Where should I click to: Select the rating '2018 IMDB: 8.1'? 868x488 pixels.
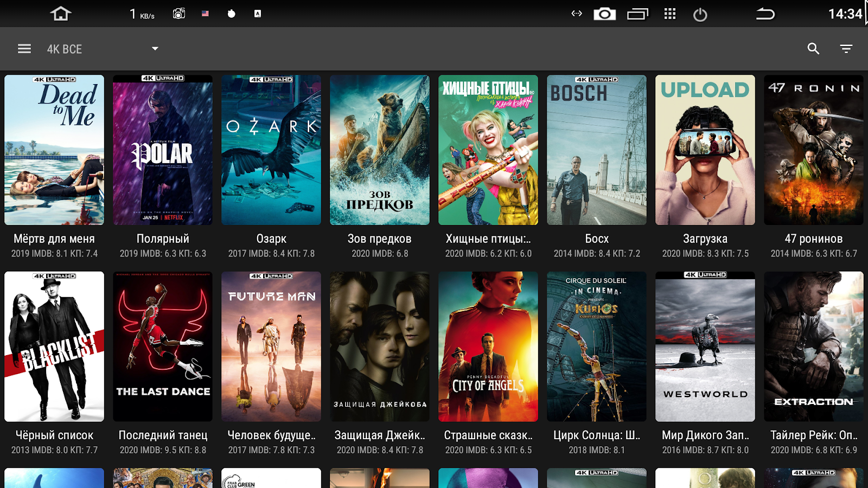point(597,450)
